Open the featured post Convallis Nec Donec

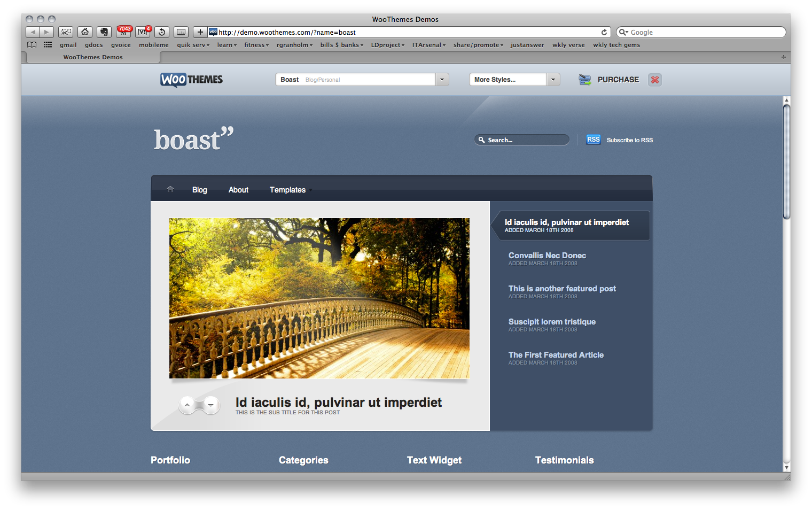547,256
